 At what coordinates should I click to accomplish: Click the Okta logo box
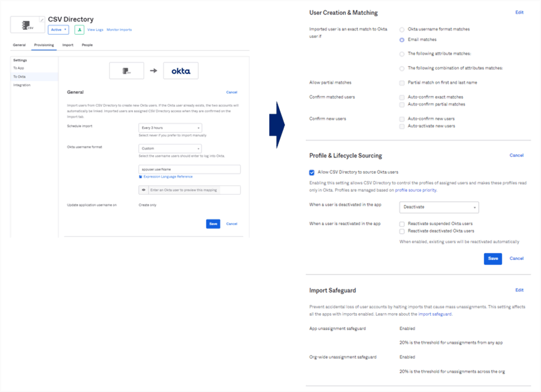(x=181, y=71)
